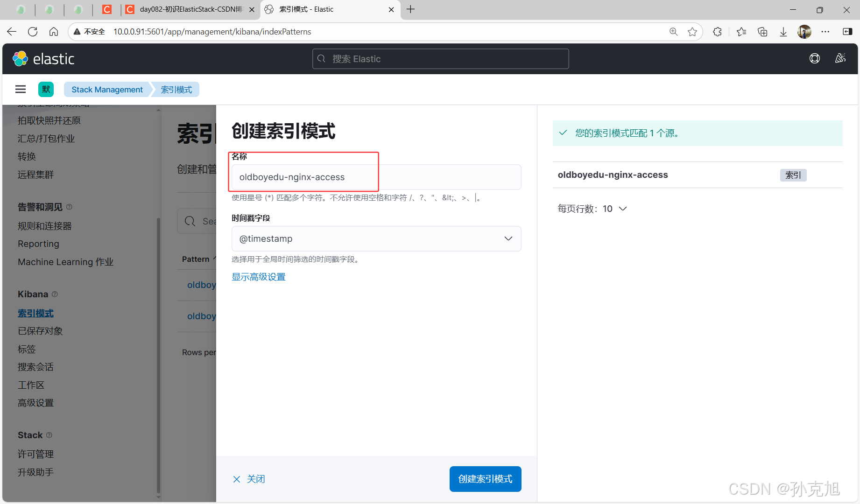Click the 索引模式 breadcrumb
The height and width of the screenshot is (504, 860).
[x=176, y=90]
